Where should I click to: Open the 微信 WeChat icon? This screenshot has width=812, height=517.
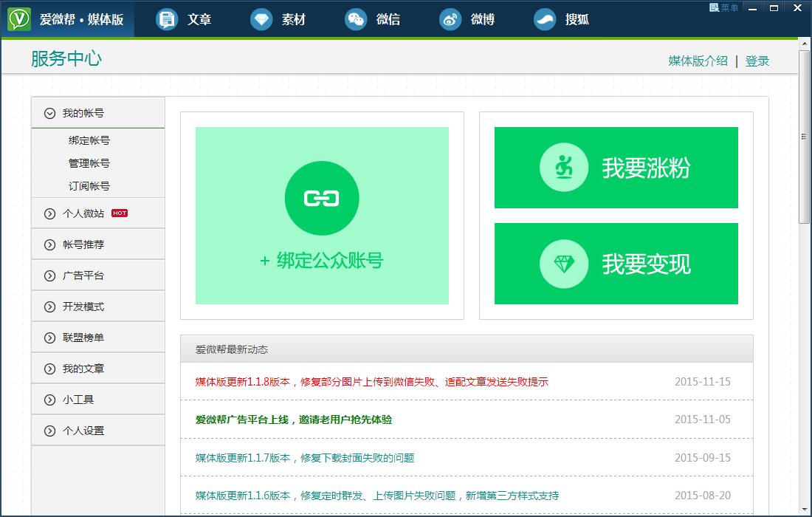click(356, 19)
